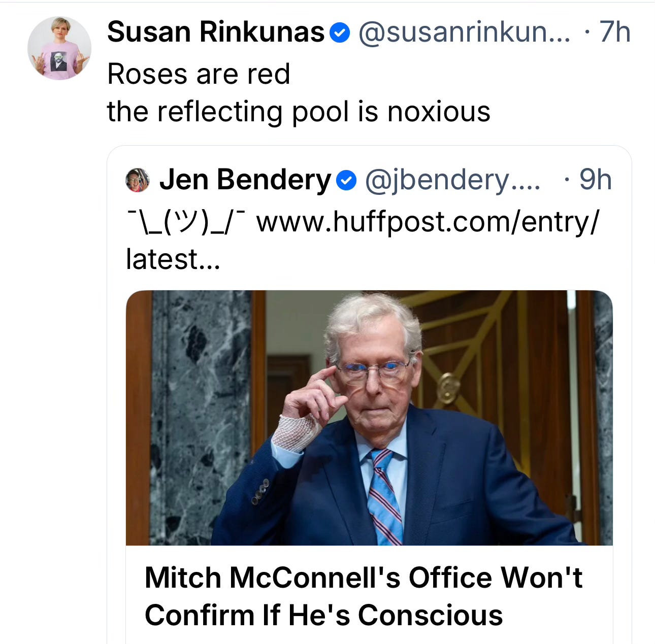Open the Susan Rinkunas display name
This screenshot has height=644, width=655.
[216, 32]
